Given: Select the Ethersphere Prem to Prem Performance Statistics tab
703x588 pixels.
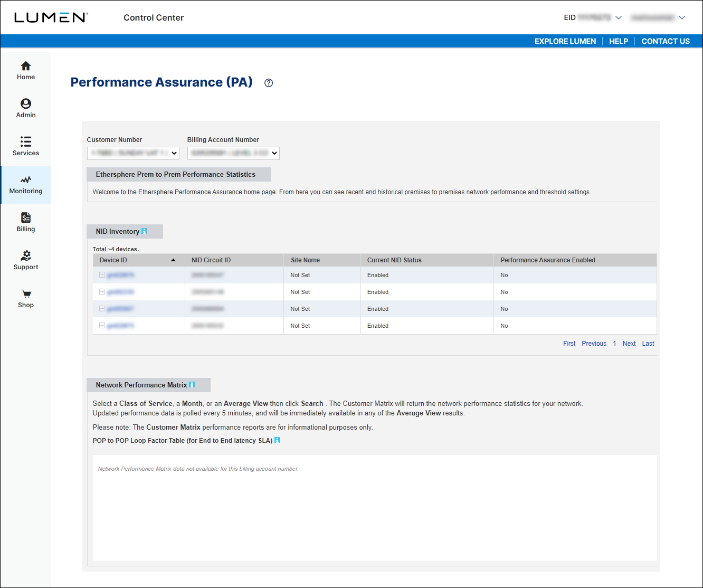Looking at the screenshot, I should 179,174.
